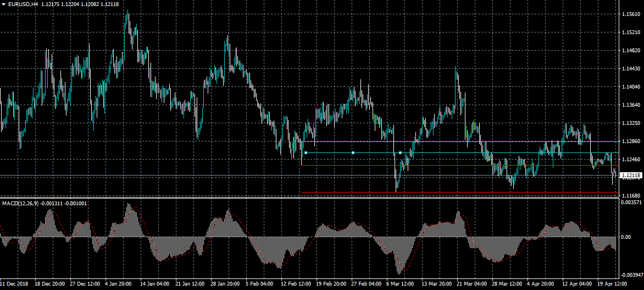Click the triangle arrow beside EURUSD,H4

click(3, 4)
